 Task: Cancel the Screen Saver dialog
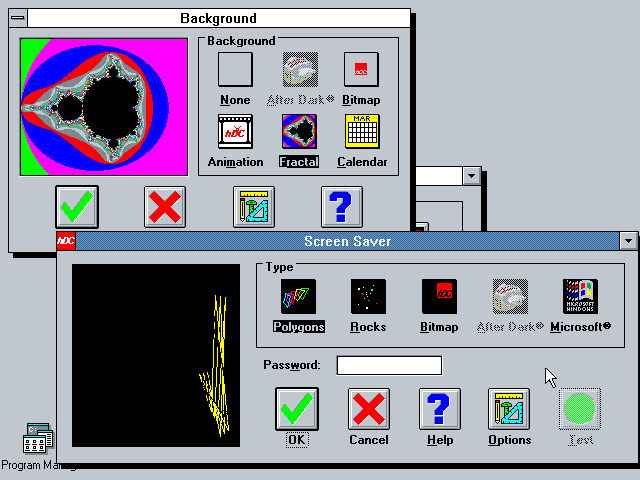pyautogui.click(x=369, y=409)
